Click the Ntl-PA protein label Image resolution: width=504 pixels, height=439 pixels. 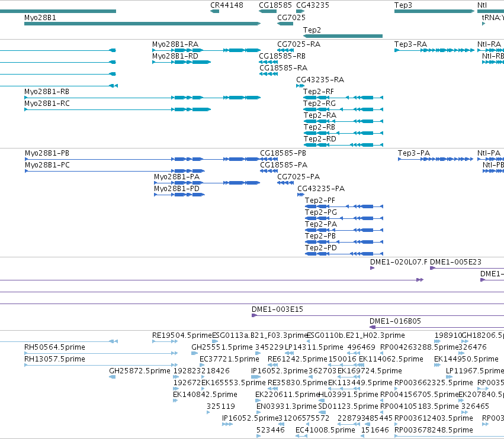click(489, 153)
